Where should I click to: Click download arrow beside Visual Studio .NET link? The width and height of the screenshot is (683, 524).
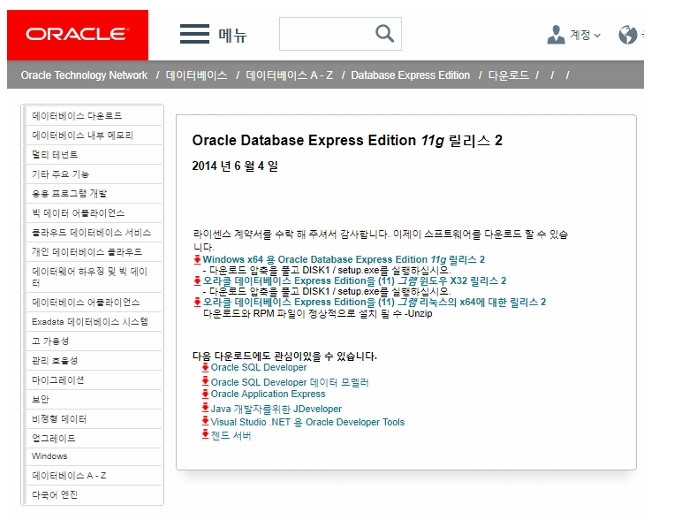205,421
